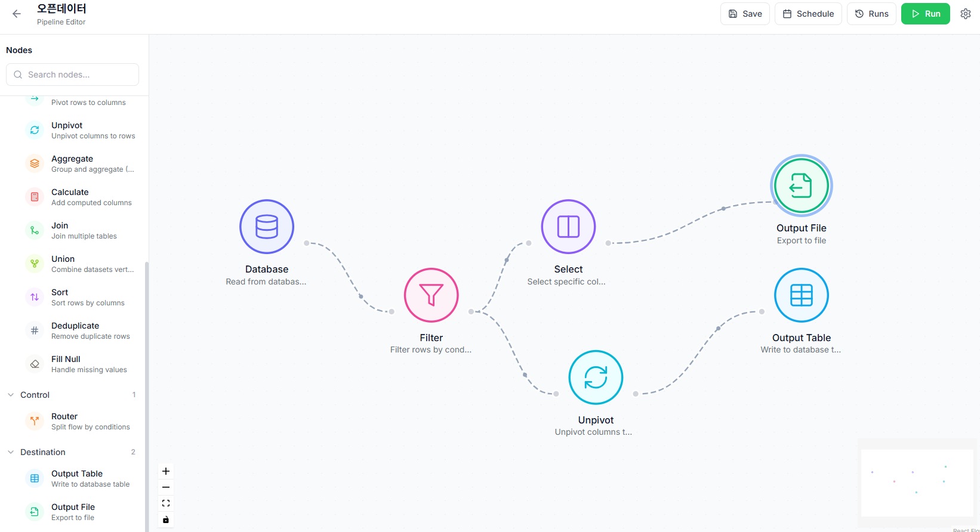
Task: Open pipeline settings gear icon
Action: tap(966, 14)
